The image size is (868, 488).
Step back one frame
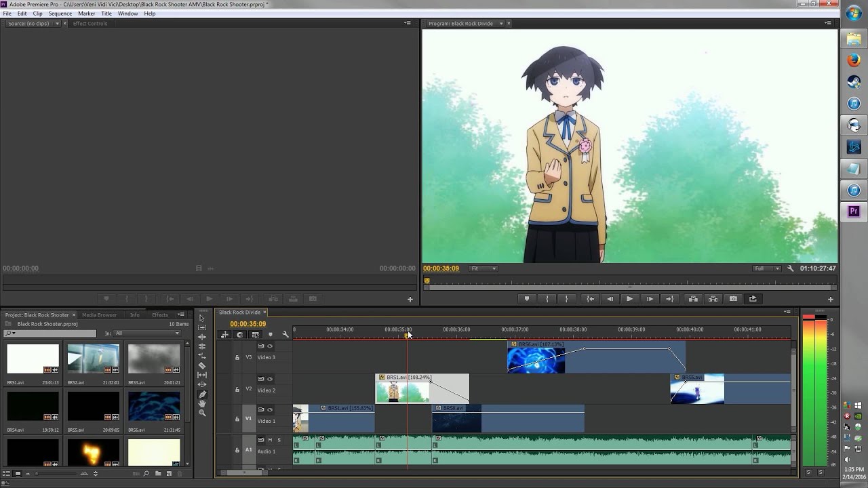click(610, 299)
